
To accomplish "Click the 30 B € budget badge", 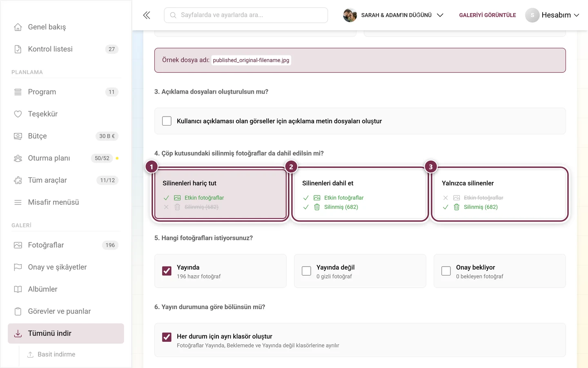I will (107, 136).
